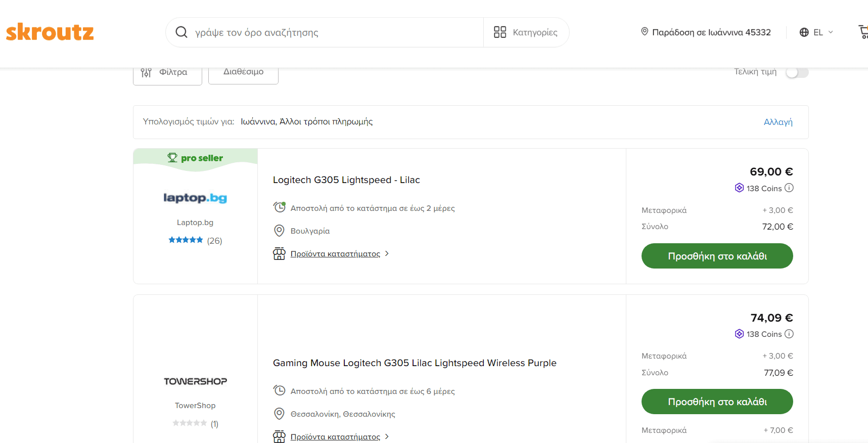This screenshot has width=868, height=443.
Task: Click the TowerShop store products shop icon
Action: 279,436
